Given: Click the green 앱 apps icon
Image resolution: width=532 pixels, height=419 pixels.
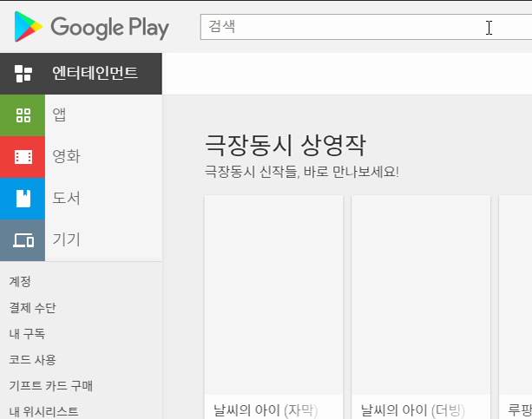Looking at the screenshot, I should click(x=23, y=115).
